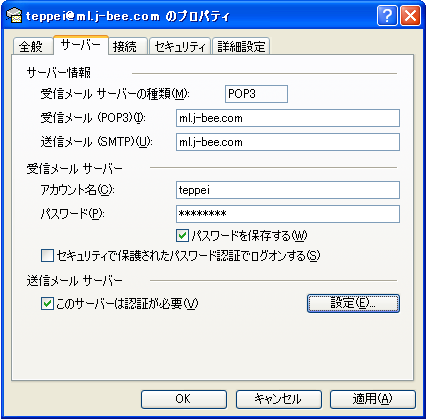Go to the セキュリティ tab

click(x=180, y=46)
